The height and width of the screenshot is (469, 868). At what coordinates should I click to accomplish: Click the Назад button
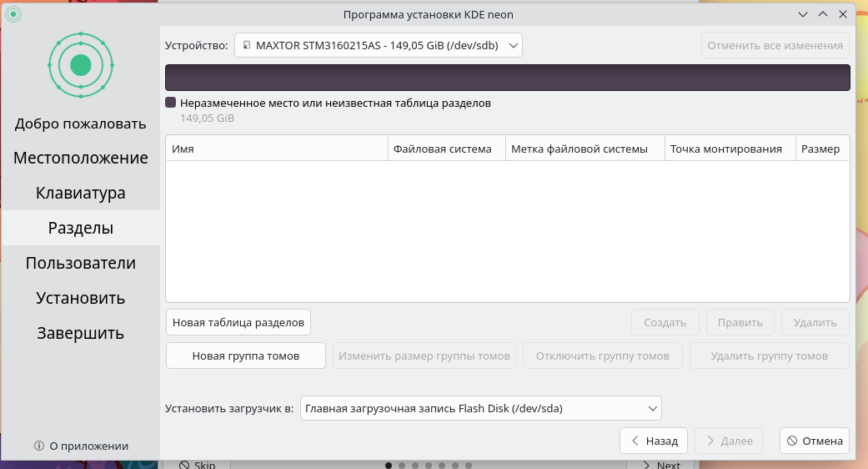tap(654, 441)
